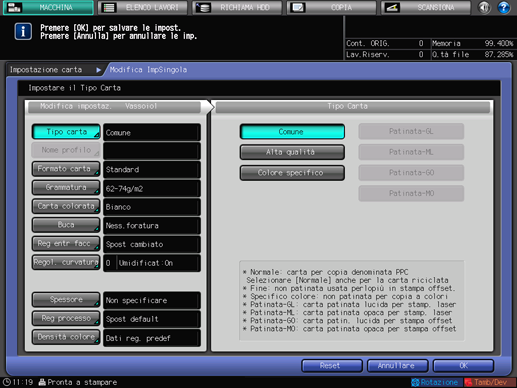Click the Bianco color value
The width and height of the screenshot is (517, 388).
[x=152, y=207]
